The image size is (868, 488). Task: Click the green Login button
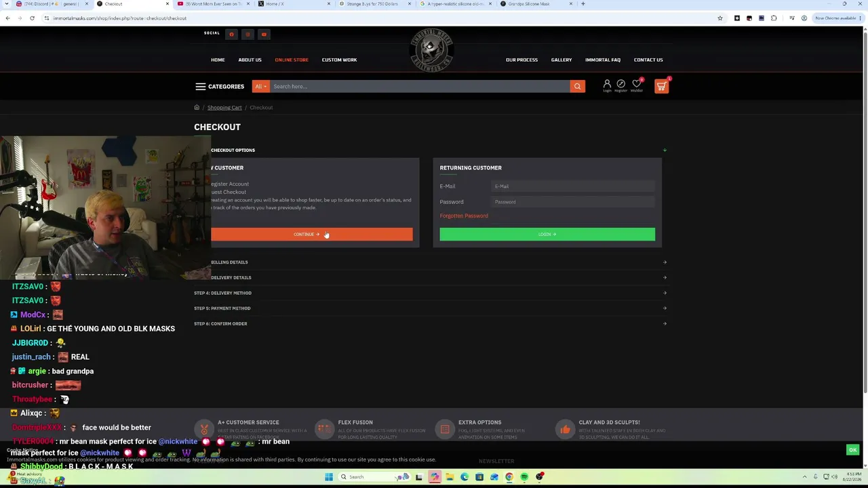(x=547, y=235)
